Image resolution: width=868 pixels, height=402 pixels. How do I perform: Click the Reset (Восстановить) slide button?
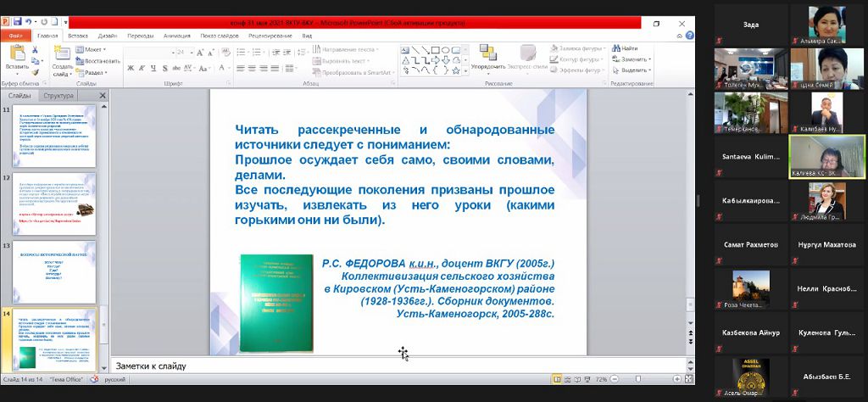pyautogui.click(x=100, y=61)
